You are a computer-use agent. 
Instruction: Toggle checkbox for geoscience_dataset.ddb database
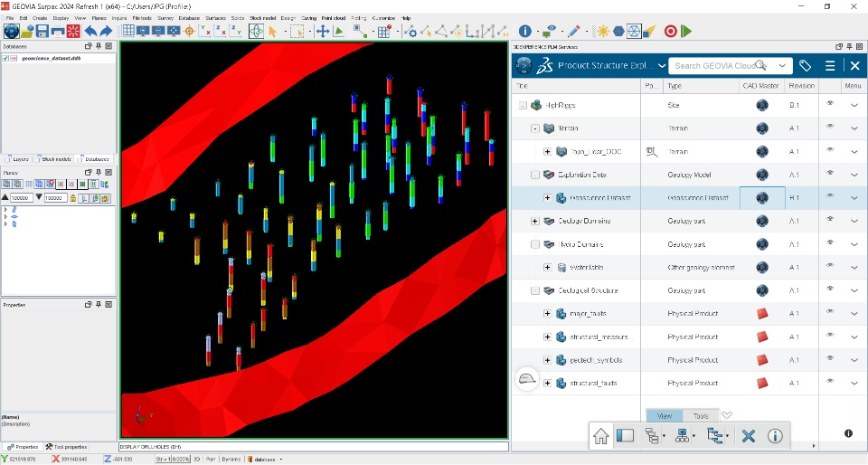coord(5,58)
